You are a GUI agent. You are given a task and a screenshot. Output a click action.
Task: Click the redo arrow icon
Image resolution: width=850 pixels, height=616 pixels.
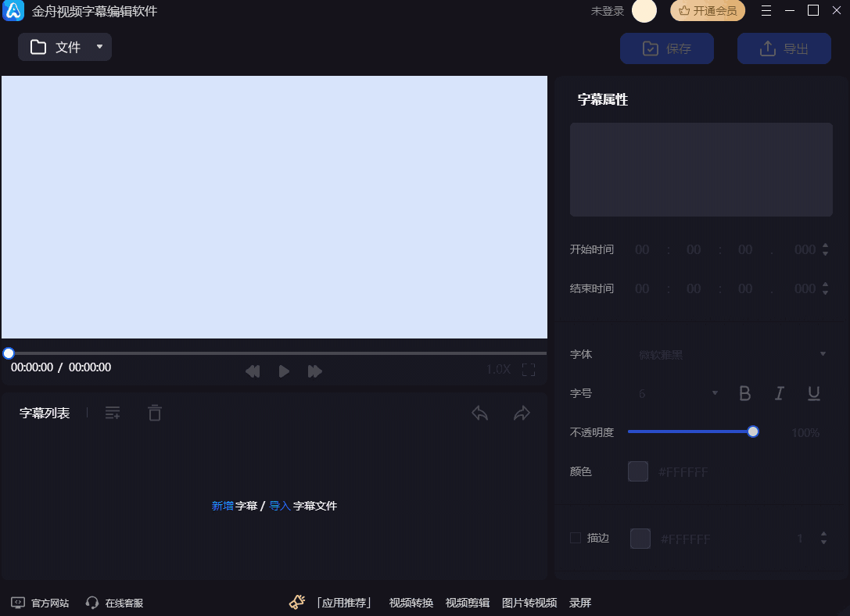522,413
